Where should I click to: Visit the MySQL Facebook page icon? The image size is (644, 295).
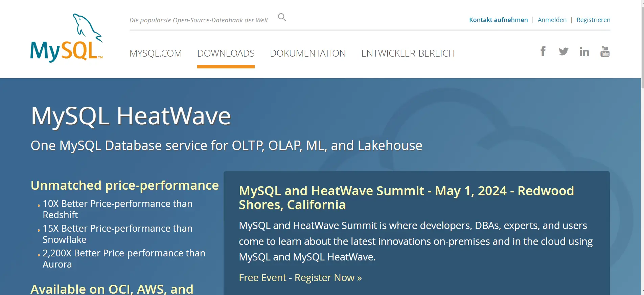click(543, 51)
